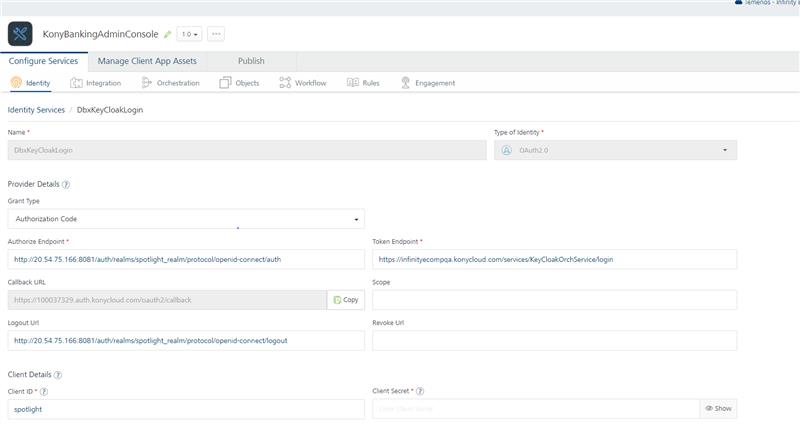Image resolution: width=800 pixels, height=428 pixels.
Task: Click the disabled Name field
Action: 247,150
